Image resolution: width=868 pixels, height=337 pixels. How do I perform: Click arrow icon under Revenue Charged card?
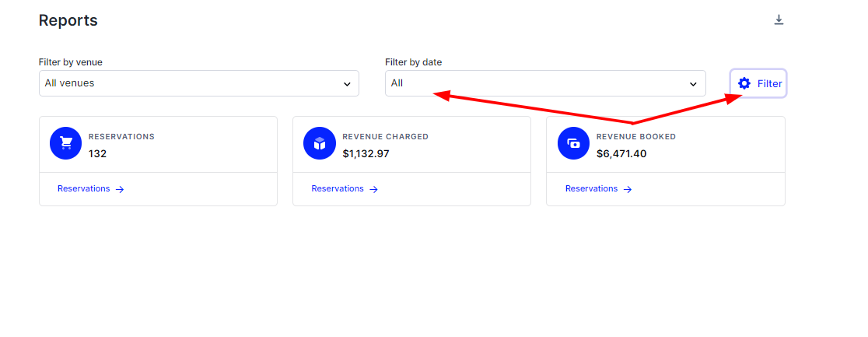pyautogui.click(x=373, y=189)
